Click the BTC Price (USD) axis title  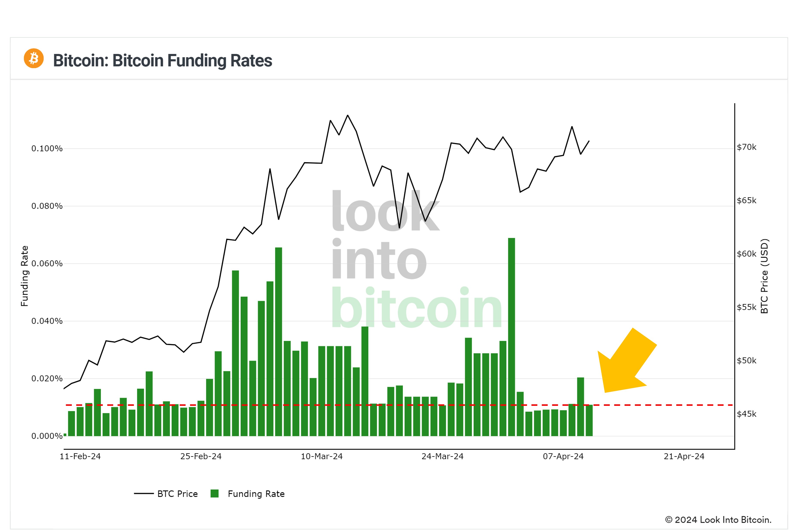point(764,276)
